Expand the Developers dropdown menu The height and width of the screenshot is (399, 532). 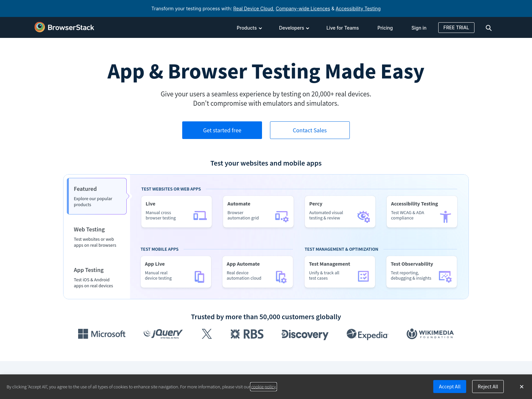point(294,28)
